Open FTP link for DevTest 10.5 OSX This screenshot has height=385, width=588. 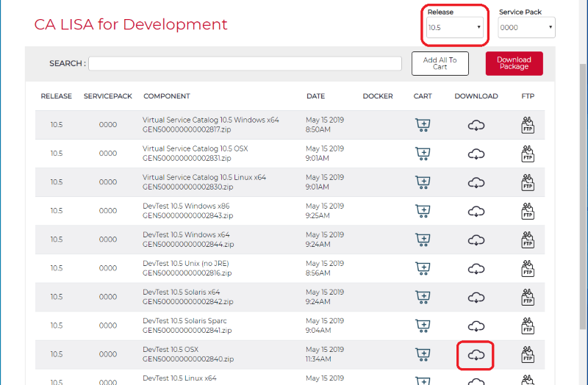527,355
